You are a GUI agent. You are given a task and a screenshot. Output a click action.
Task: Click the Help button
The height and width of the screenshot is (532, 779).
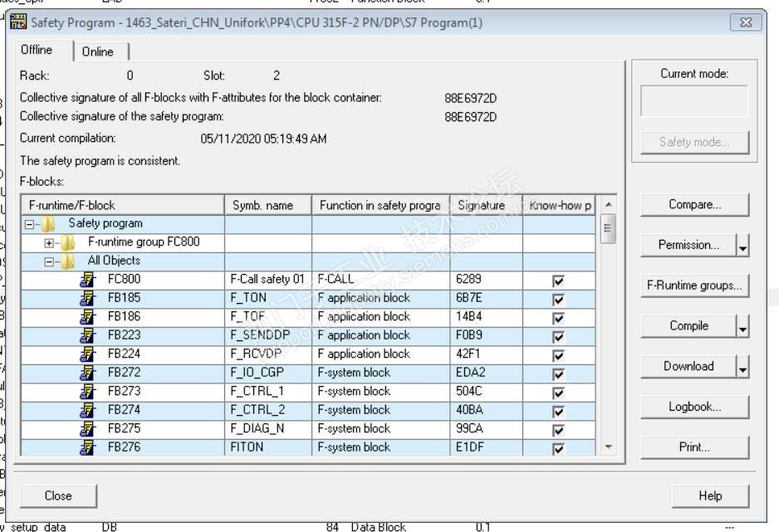710,495
